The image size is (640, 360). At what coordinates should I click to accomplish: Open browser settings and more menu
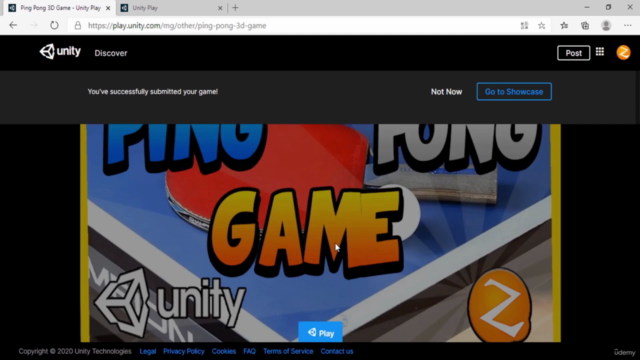[628, 26]
